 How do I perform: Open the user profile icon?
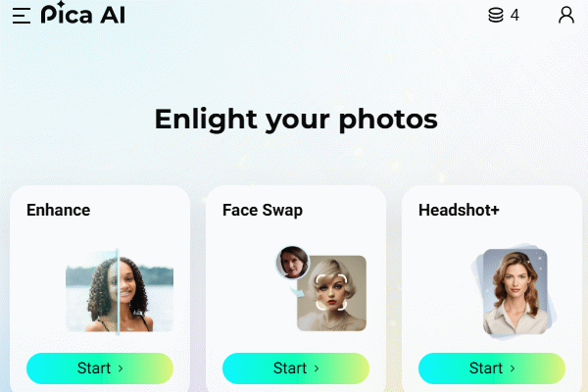coord(565,16)
